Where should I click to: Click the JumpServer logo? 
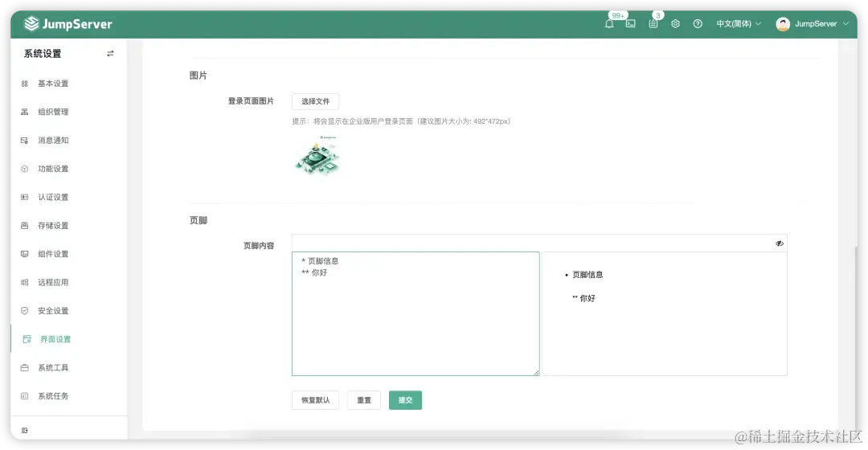click(68, 24)
